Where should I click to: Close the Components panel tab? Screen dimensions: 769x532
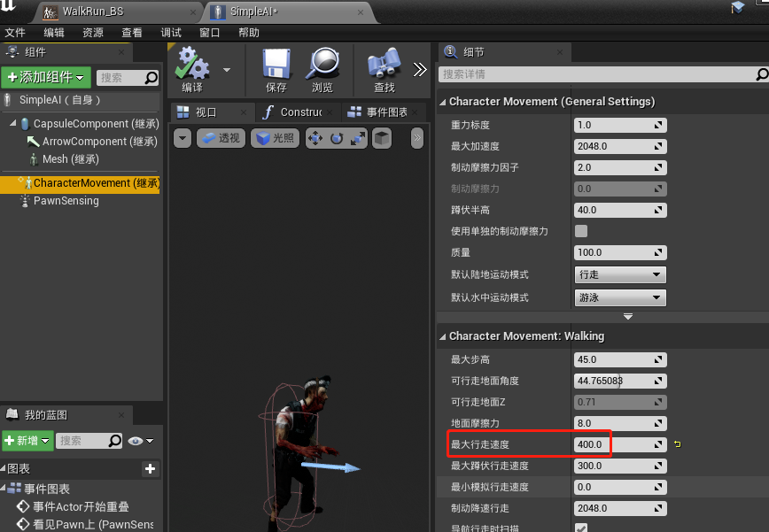[121, 52]
